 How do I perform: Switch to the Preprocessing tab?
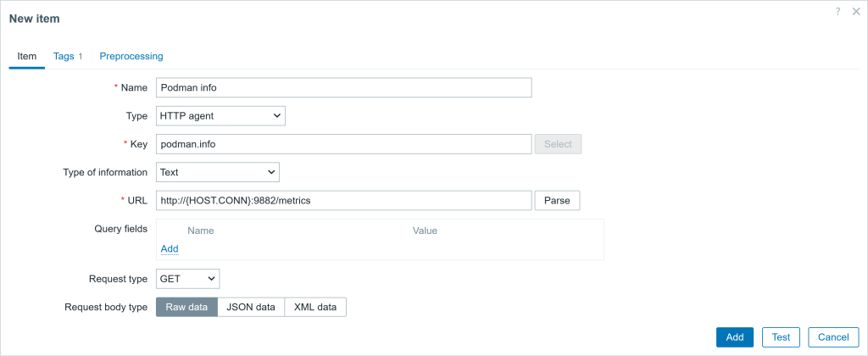click(131, 56)
